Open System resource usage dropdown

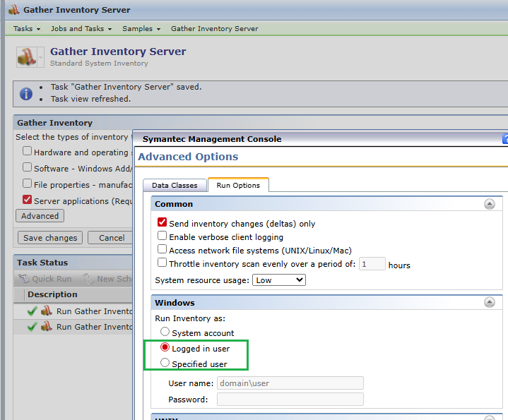[x=278, y=280]
